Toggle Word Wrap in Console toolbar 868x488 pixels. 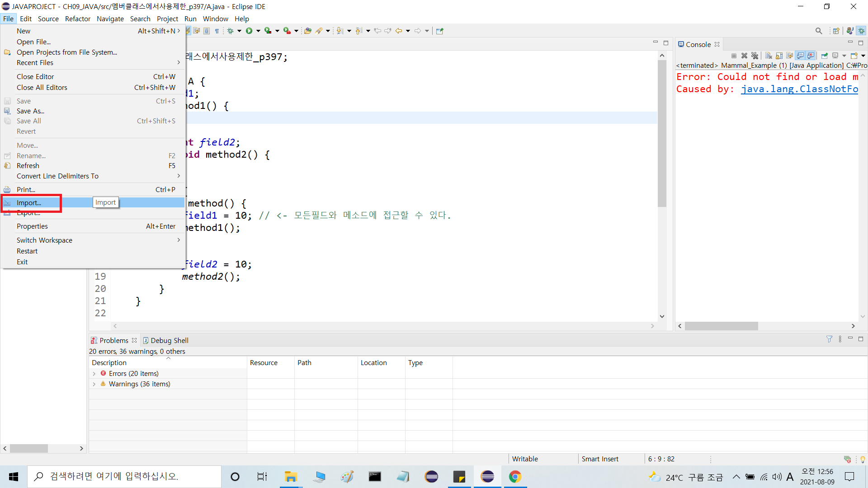pos(789,56)
